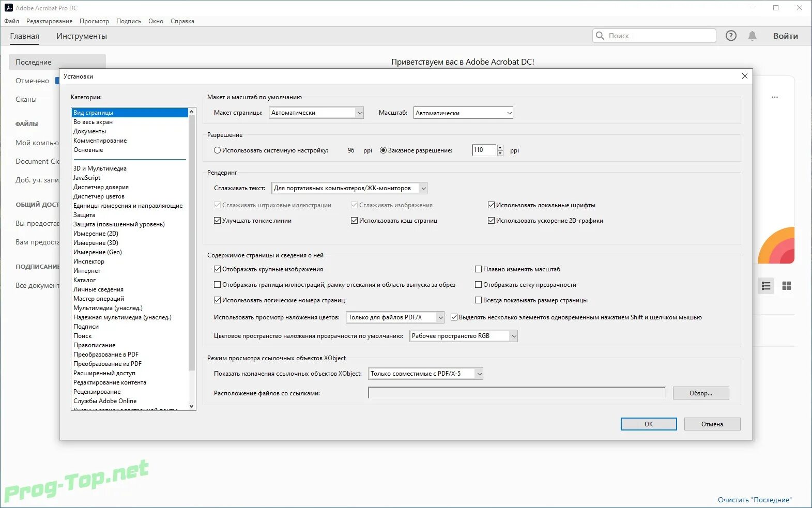Enable illustration borders display checkbox

coord(217,285)
